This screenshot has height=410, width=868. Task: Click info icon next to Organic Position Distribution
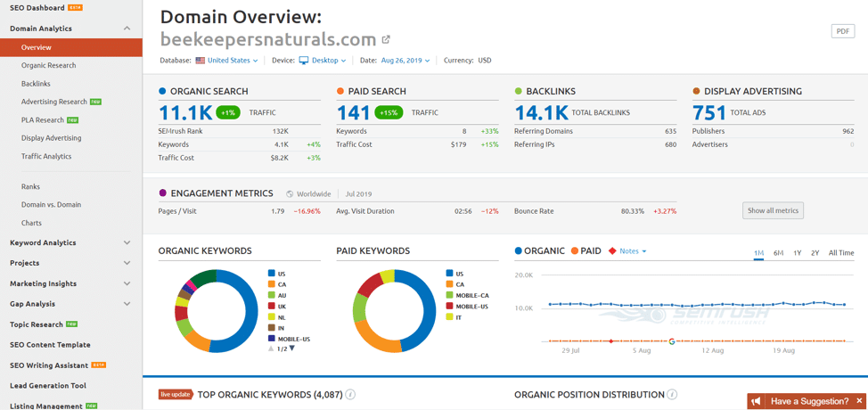(671, 395)
